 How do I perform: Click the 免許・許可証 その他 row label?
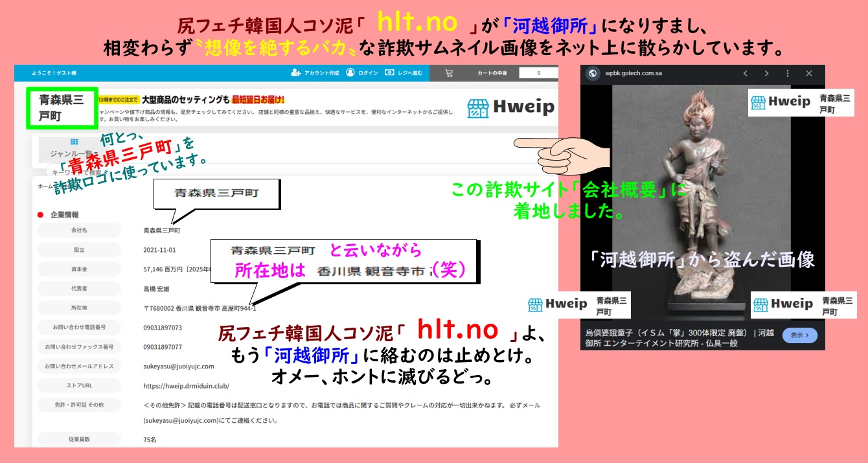click(79, 405)
